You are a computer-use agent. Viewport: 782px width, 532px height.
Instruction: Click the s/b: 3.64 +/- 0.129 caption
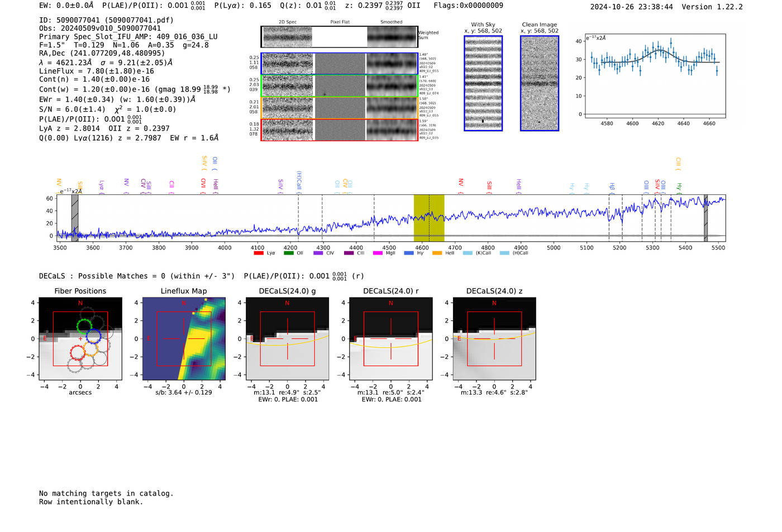coord(184,392)
